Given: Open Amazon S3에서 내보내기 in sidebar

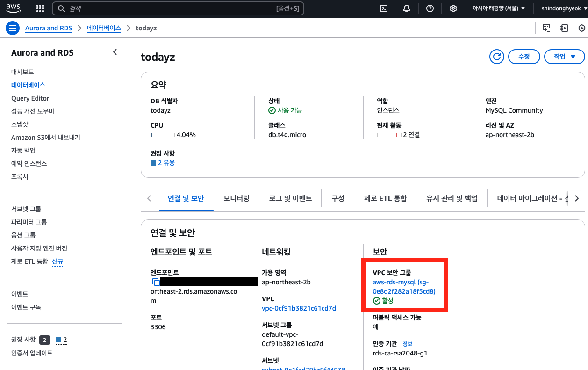Looking at the screenshot, I should 46,138.
